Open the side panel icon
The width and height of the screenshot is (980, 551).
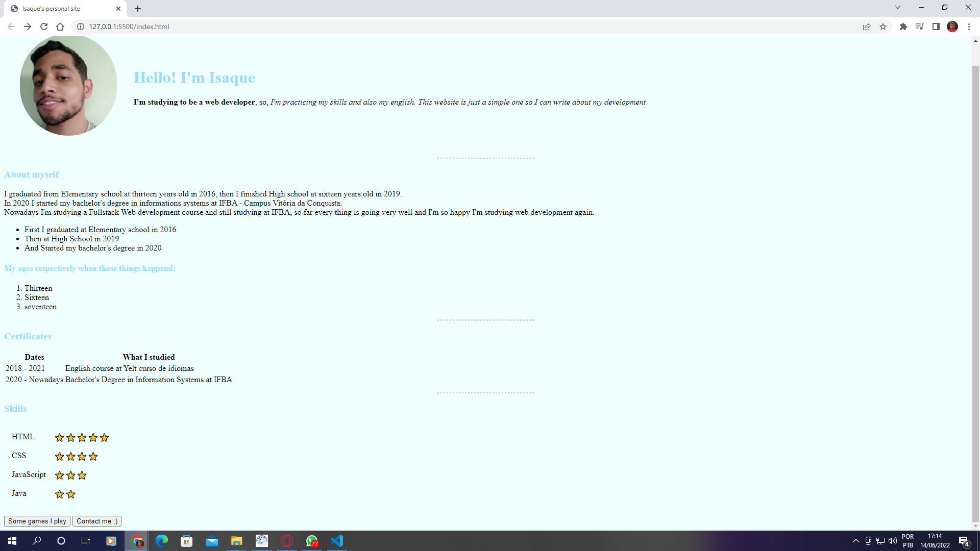click(x=936, y=27)
